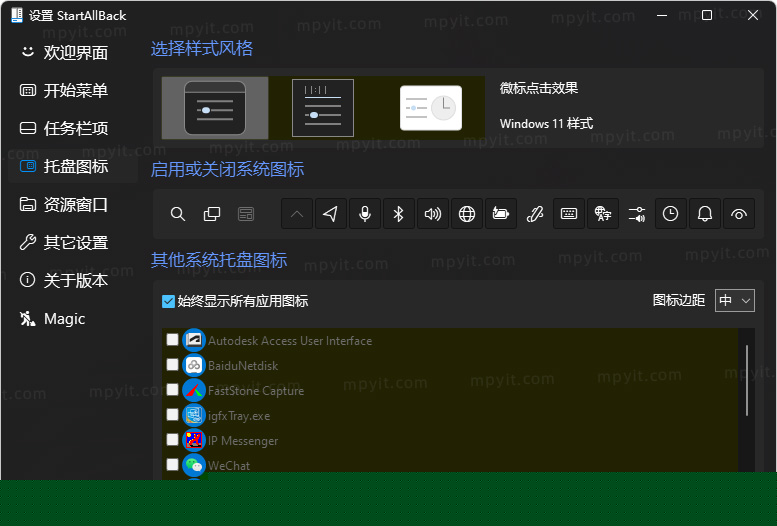Screen dimensions: 777x526
Task: Click the IP Messenger app icon
Action: coord(194,440)
